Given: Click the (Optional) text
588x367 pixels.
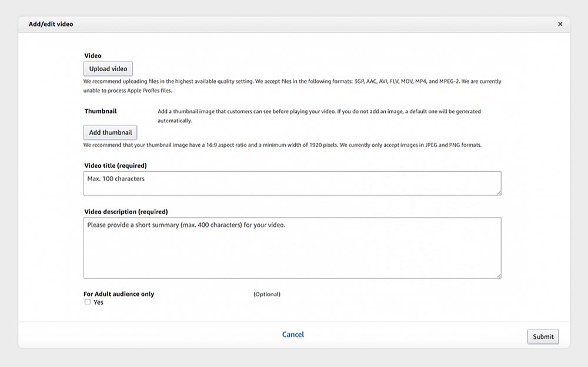Looking at the screenshot, I should point(267,294).
